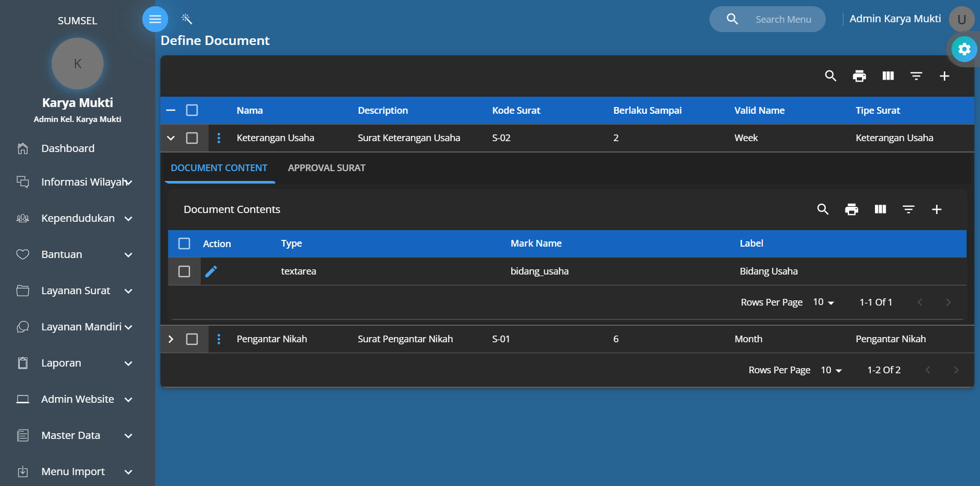Click the Nama column header

point(249,111)
